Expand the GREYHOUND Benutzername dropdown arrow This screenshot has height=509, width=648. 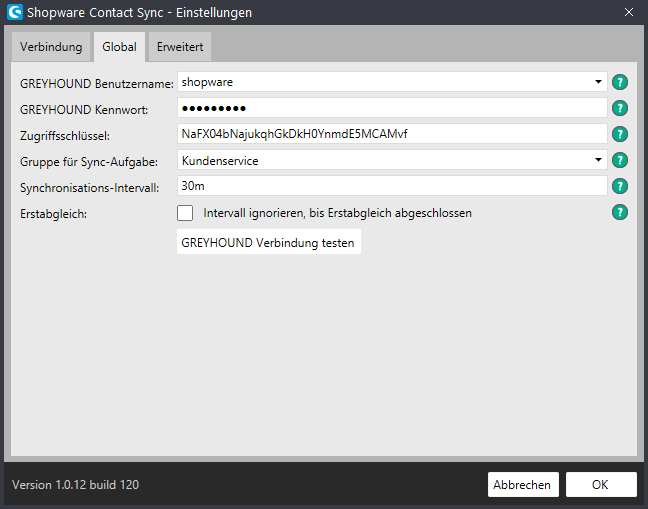coord(598,82)
